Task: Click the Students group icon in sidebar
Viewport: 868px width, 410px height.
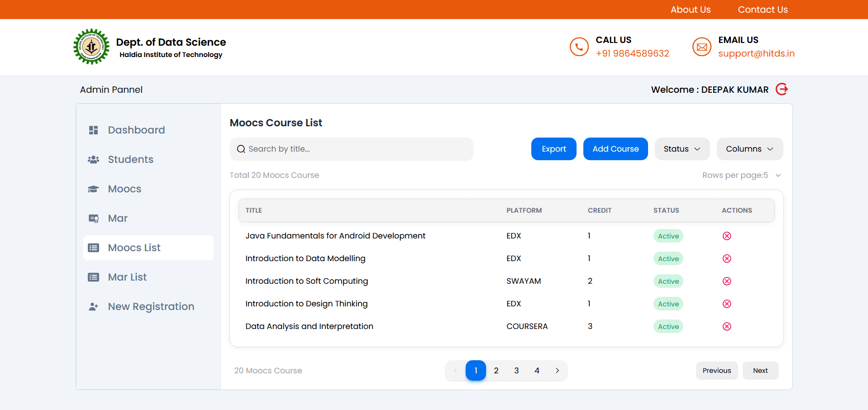Action: (93, 160)
